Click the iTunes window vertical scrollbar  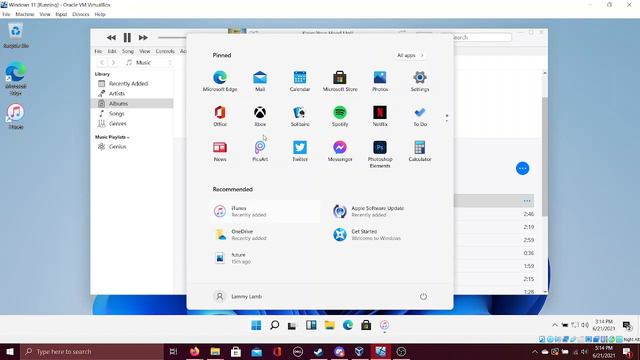545,157
